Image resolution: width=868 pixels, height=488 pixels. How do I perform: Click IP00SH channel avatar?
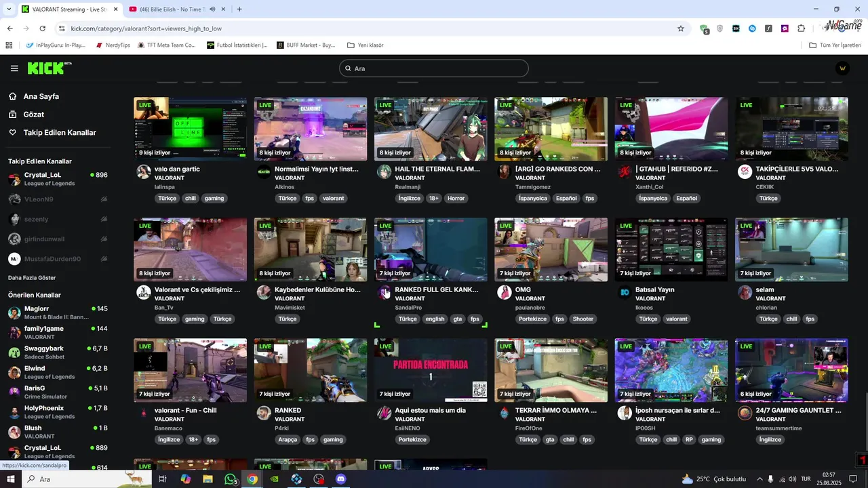[625, 413]
